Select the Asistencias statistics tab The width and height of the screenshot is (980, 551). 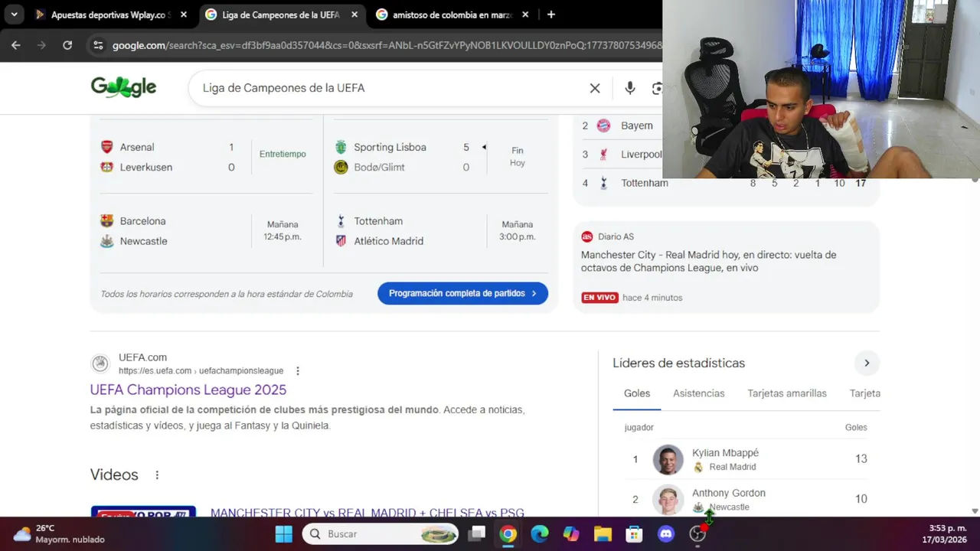[x=699, y=393]
